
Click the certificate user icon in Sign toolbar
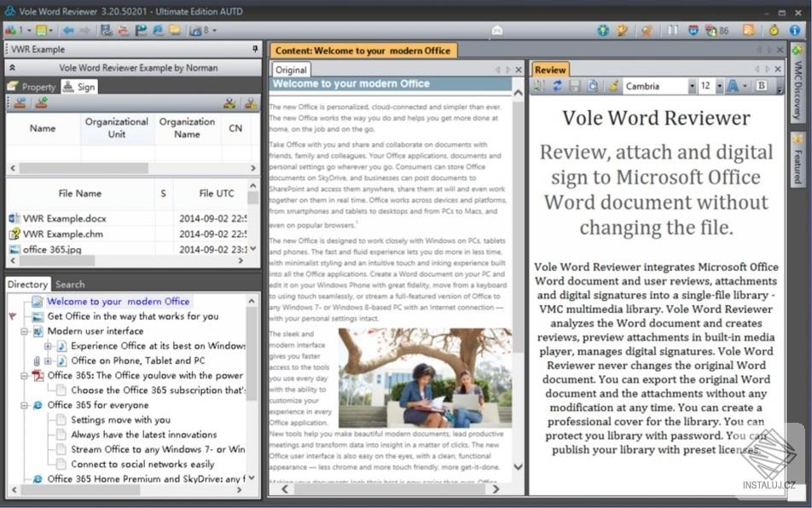pos(229,103)
